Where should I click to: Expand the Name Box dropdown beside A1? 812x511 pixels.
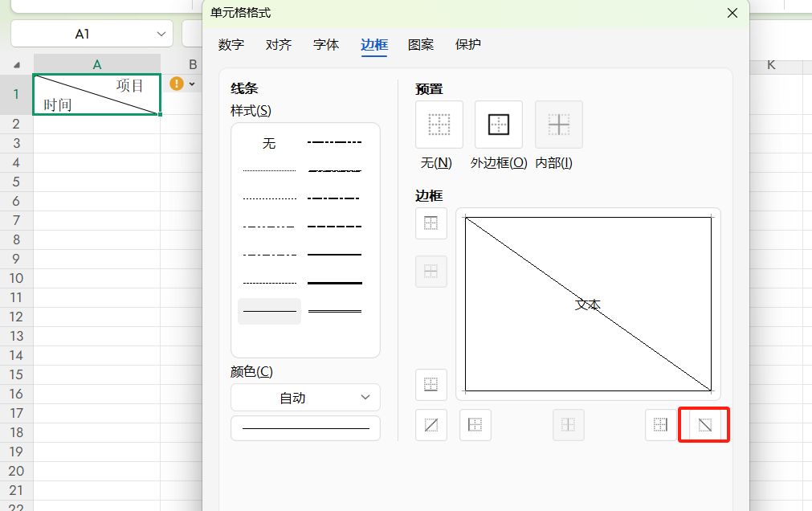(161, 34)
